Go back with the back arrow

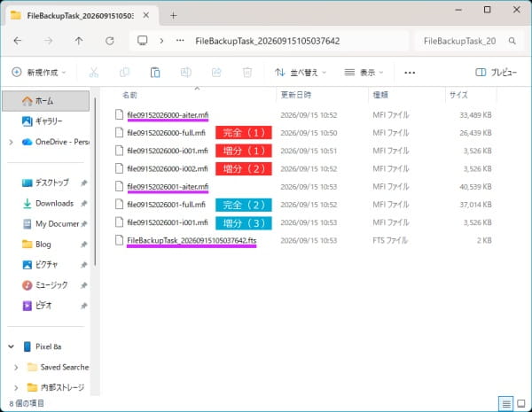[x=18, y=41]
